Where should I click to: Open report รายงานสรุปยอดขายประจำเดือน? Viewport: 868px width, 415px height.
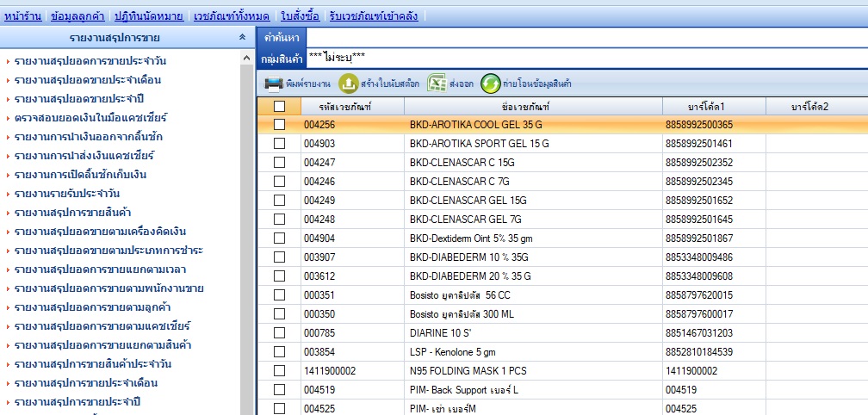[88, 80]
